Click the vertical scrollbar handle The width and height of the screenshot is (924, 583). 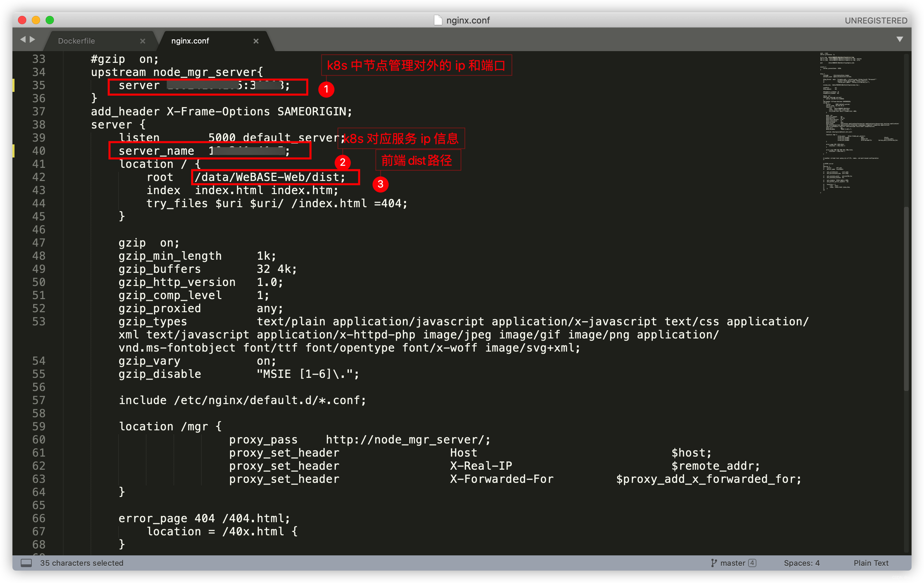(906, 299)
